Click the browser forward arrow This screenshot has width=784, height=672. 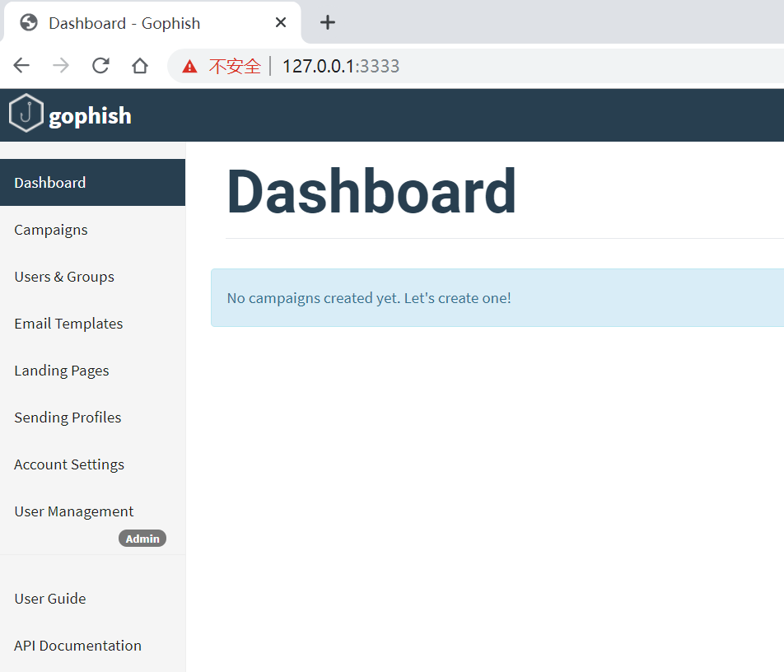[x=61, y=66]
